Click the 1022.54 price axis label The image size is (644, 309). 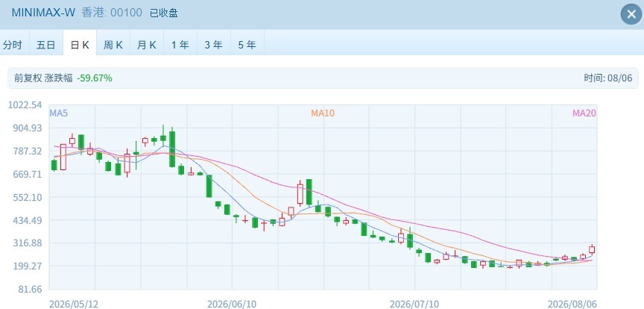(25, 105)
